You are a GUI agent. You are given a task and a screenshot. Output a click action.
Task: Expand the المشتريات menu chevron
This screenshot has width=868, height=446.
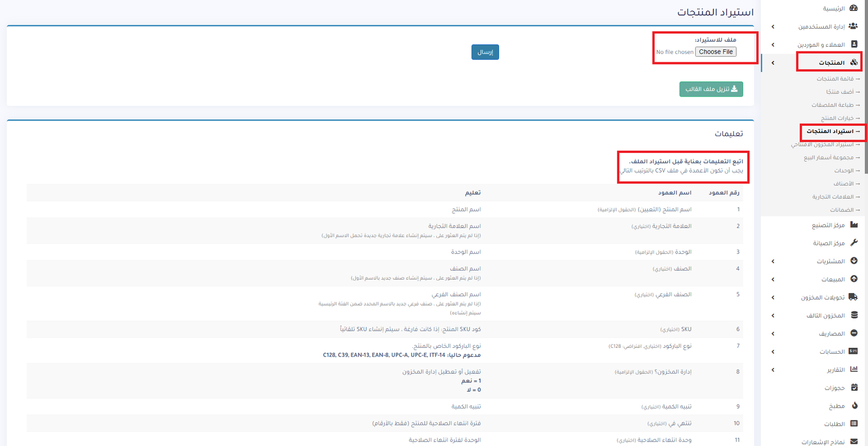pyautogui.click(x=773, y=262)
